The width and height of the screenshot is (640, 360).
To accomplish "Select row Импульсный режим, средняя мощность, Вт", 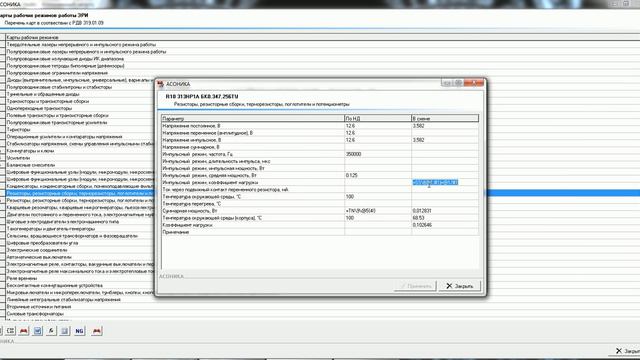I will (320, 176).
